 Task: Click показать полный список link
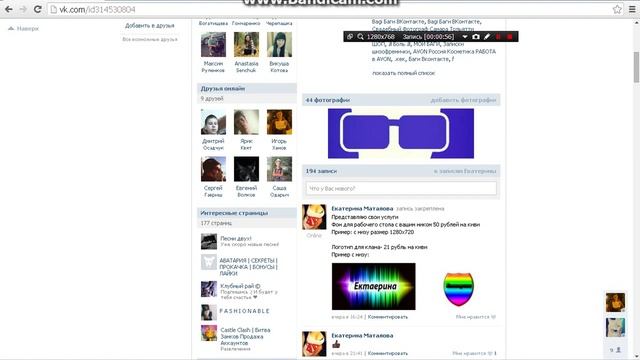click(403, 73)
